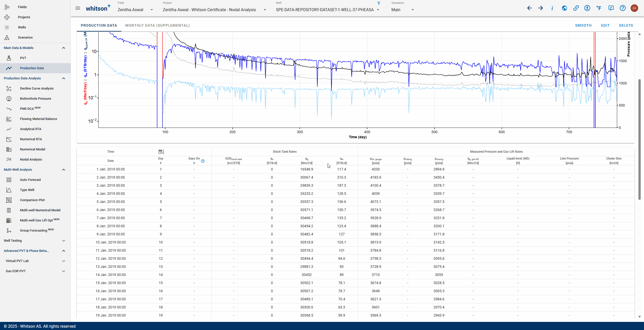Click the link chain icon in header
644x330 pixels.
click(x=576, y=8)
